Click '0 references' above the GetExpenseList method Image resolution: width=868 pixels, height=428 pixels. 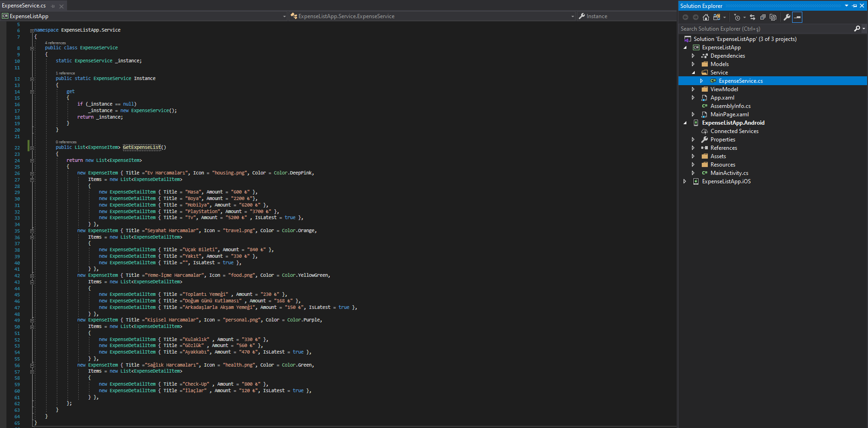pos(66,142)
